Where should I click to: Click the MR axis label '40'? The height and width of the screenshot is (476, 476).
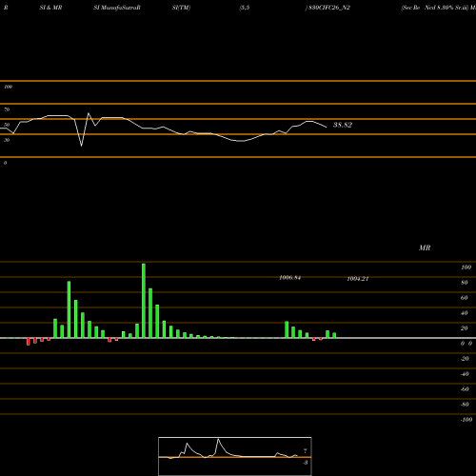465,313
